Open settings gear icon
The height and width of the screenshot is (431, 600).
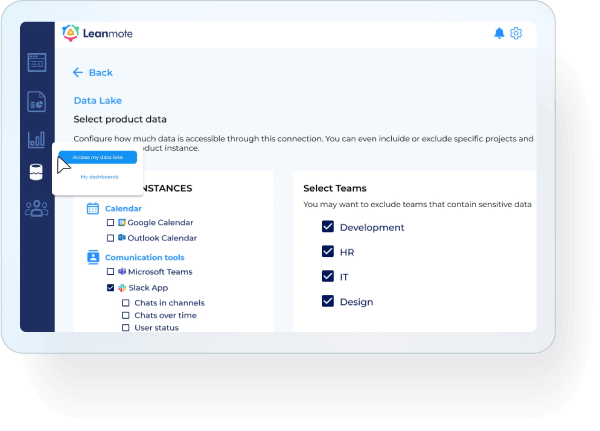coord(516,33)
